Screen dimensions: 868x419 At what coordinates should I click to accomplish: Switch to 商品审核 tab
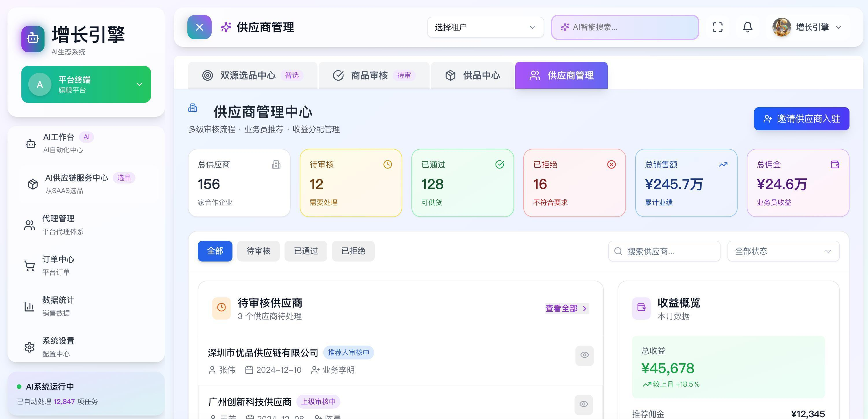pos(373,75)
